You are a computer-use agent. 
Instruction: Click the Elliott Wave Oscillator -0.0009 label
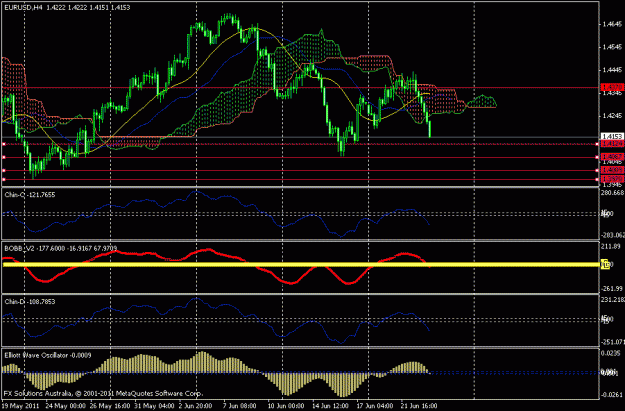point(48,355)
